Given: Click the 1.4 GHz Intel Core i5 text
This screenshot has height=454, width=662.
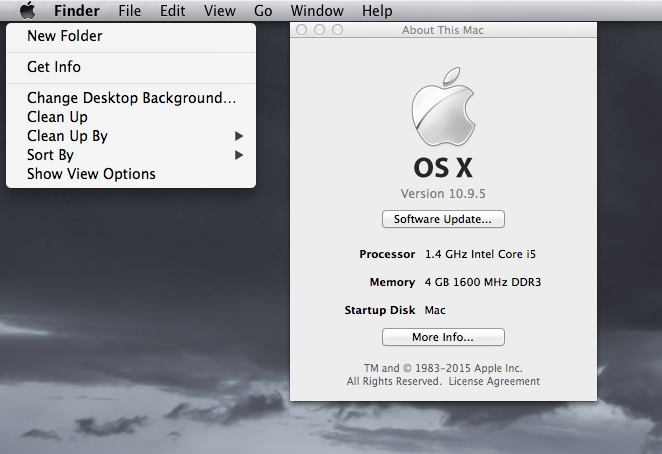Looking at the screenshot, I should (x=480, y=254).
